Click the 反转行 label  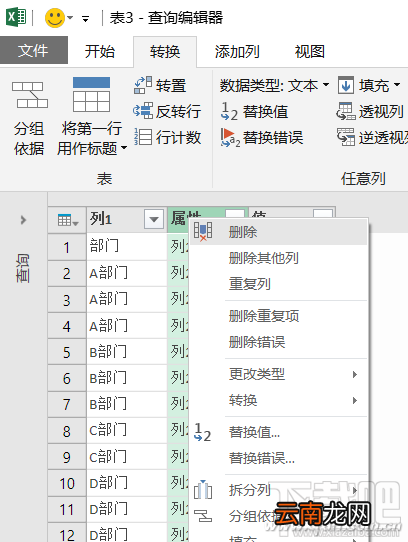click(178, 111)
